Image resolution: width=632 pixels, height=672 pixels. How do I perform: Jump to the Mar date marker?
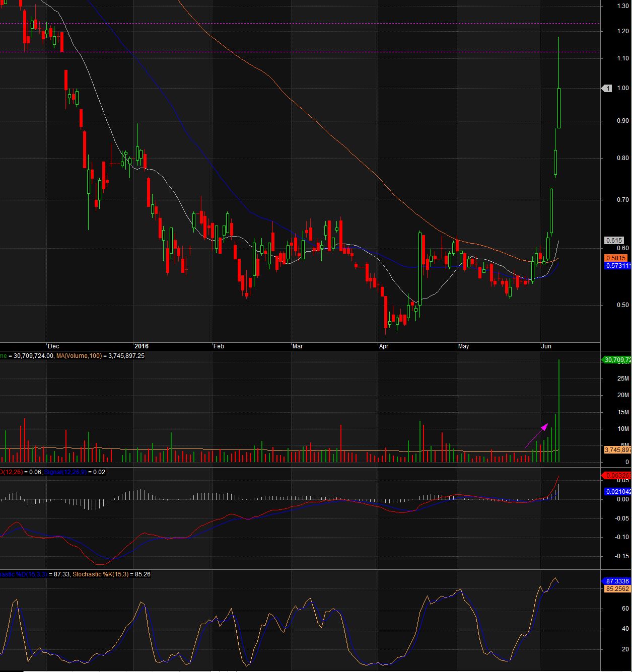(298, 346)
